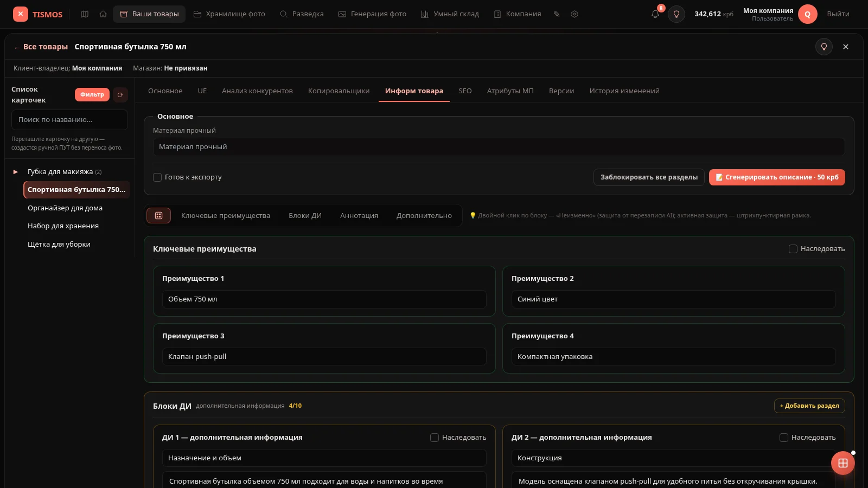The image size is (868, 488).
Task: Open Разведка in the top navigation
Action: point(302,14)
